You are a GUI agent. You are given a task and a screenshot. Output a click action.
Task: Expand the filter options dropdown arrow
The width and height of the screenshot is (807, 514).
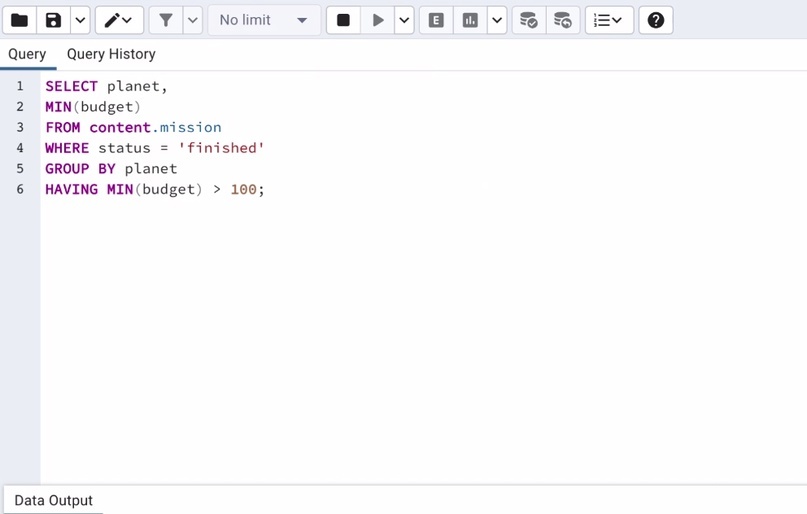point(192,21)
